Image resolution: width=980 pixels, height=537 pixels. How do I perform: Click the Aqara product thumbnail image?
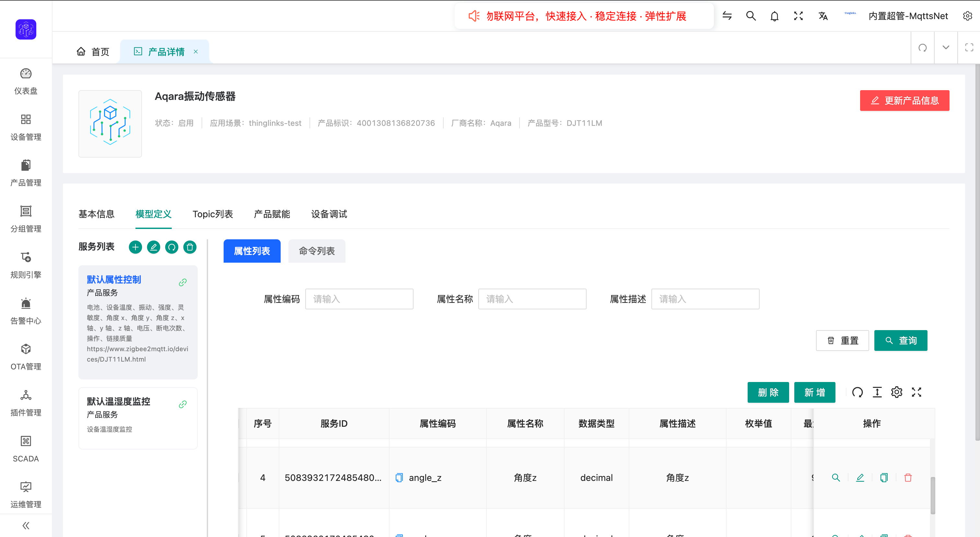click(110, 124)
